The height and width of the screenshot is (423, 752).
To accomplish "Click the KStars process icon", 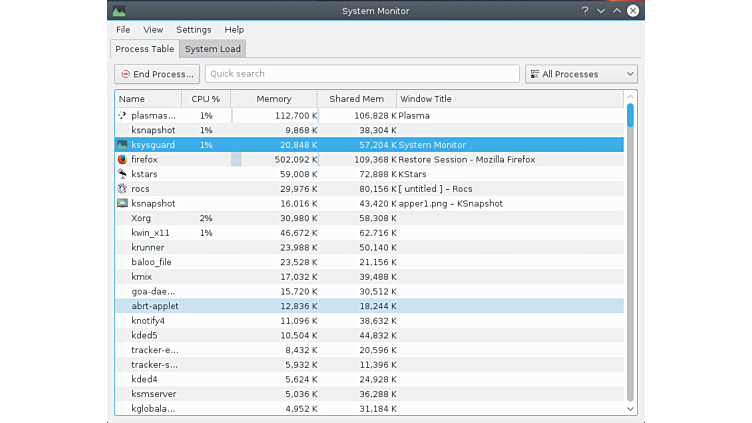I will coord(122,174).
